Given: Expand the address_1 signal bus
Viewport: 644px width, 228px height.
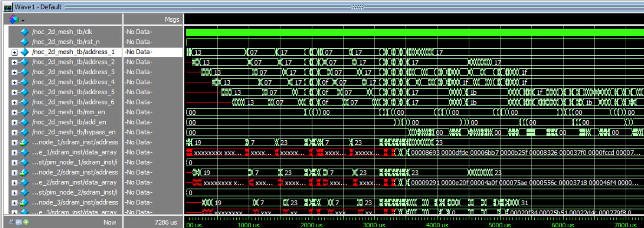Looking at the screenshot, I should click(15, 52).
